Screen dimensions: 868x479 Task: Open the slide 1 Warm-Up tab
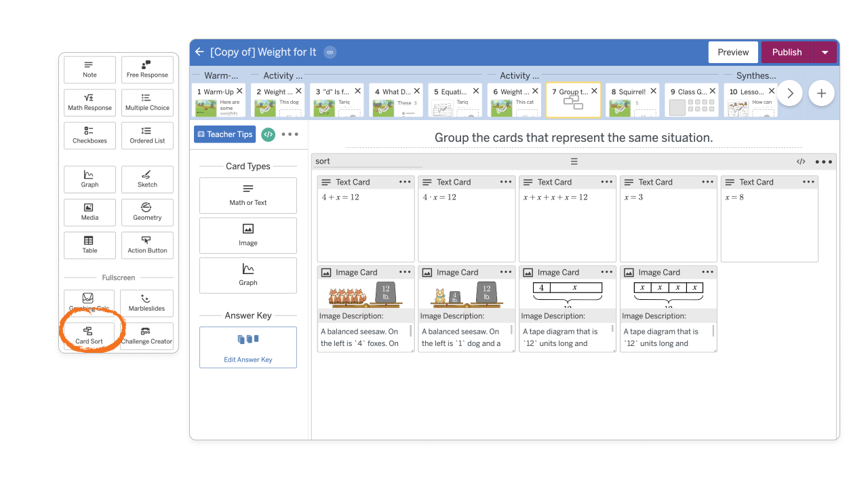coord(218,99)
